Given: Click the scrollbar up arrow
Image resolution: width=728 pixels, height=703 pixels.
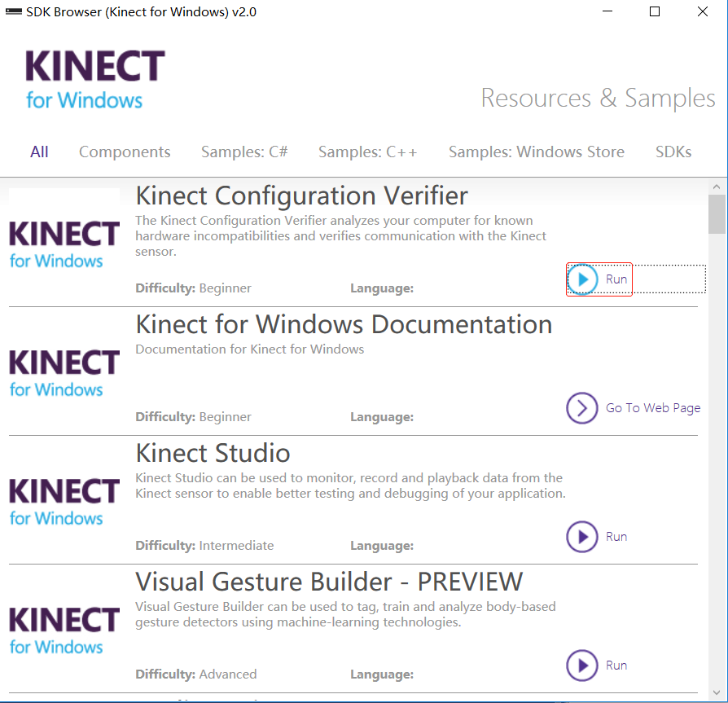Looking at the screenshot, I should 717,186.
